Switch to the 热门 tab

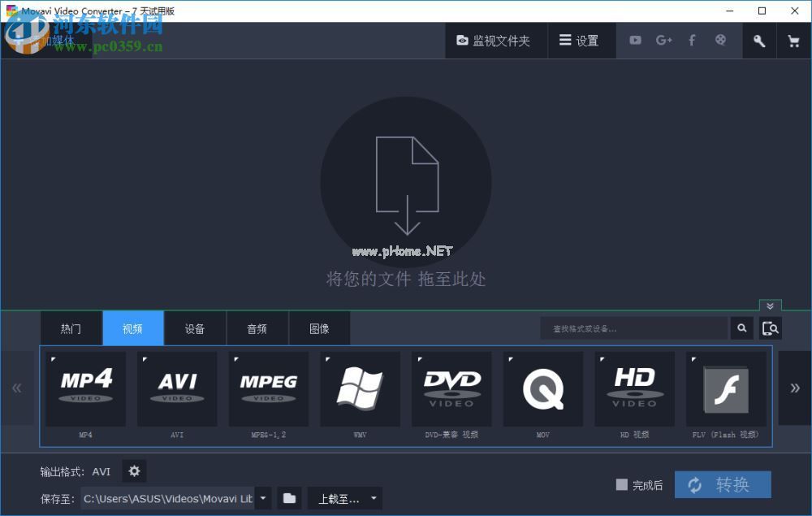[x=71, y=328]
